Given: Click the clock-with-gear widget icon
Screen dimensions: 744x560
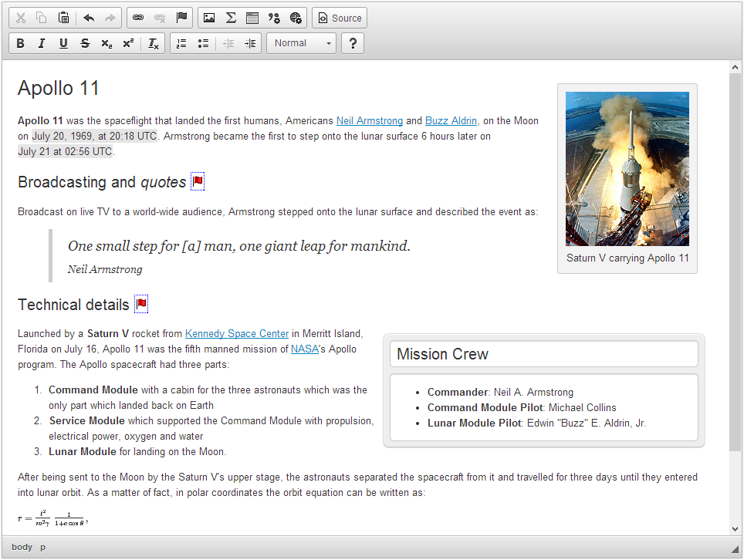Looking at the screenshot, I should [296, 18].
